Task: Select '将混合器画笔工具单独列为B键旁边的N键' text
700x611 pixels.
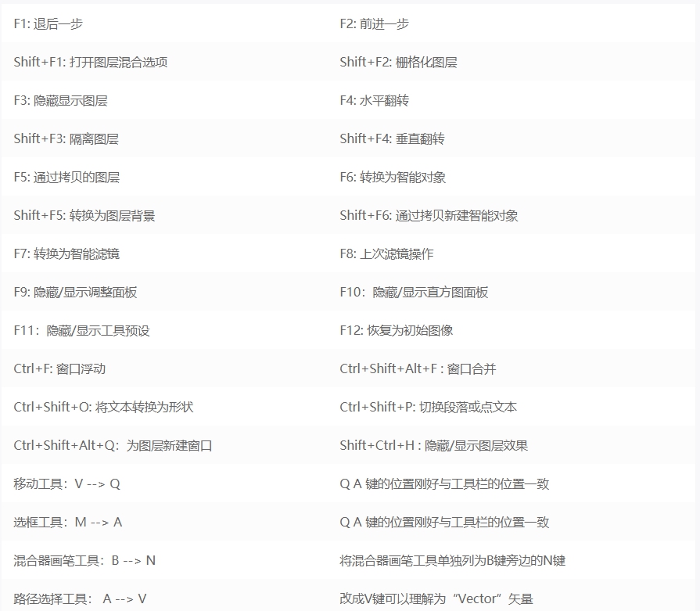Action: [x=453, y=561]
